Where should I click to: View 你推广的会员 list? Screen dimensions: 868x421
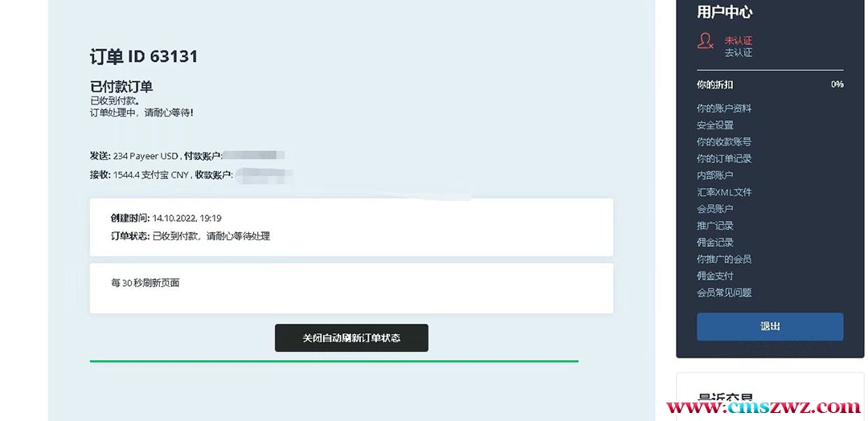(x=724, y=259)
